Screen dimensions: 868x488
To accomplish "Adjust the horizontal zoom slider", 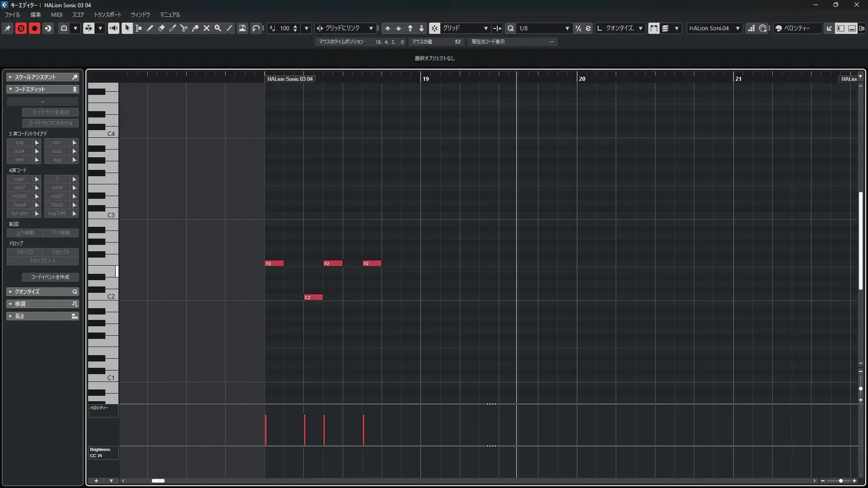I will [x=840, y=481].
